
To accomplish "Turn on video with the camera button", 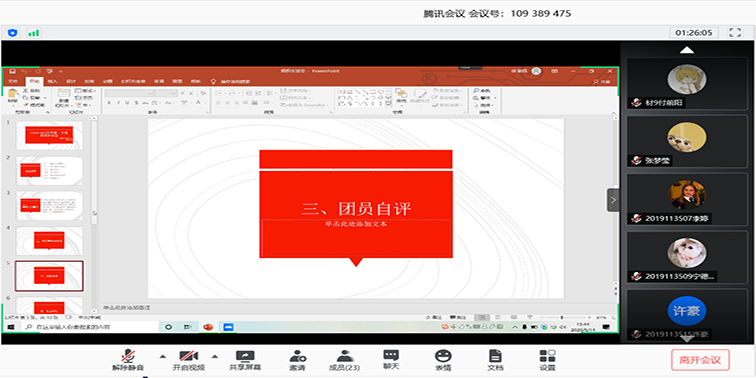I will (189, 361).
